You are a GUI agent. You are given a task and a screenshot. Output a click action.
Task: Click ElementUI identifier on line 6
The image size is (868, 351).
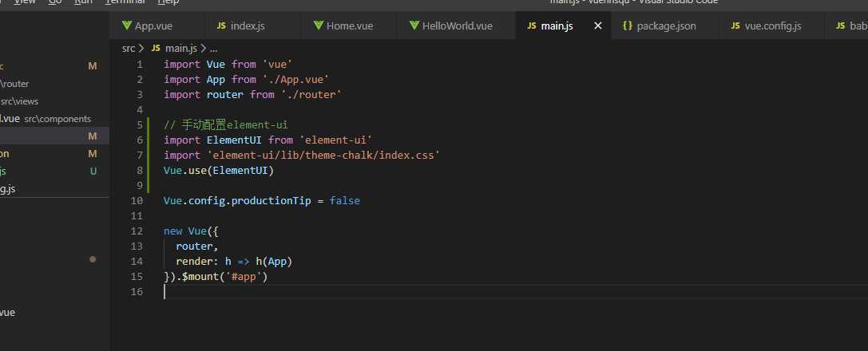pyautogui.click(x=234, y=140)
